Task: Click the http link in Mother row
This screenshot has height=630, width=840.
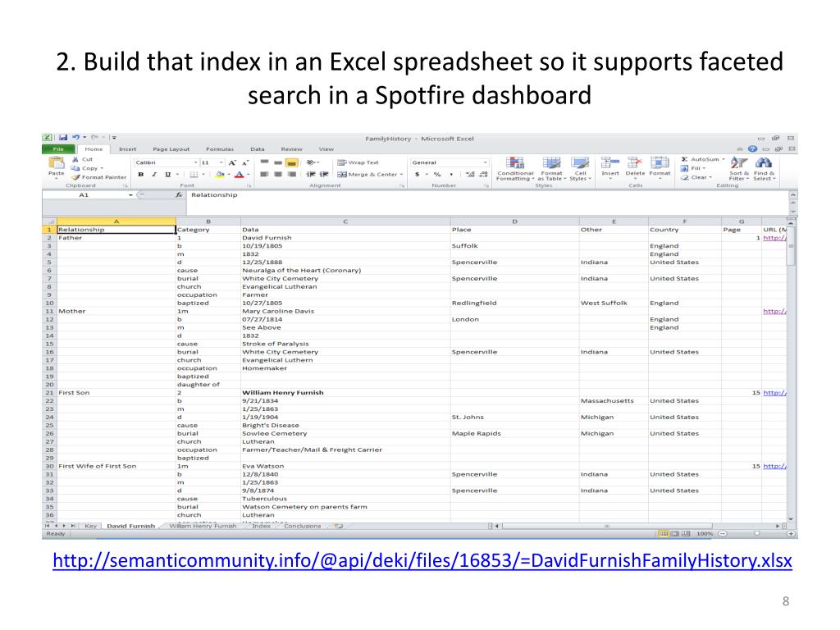Action: [774, 311]
